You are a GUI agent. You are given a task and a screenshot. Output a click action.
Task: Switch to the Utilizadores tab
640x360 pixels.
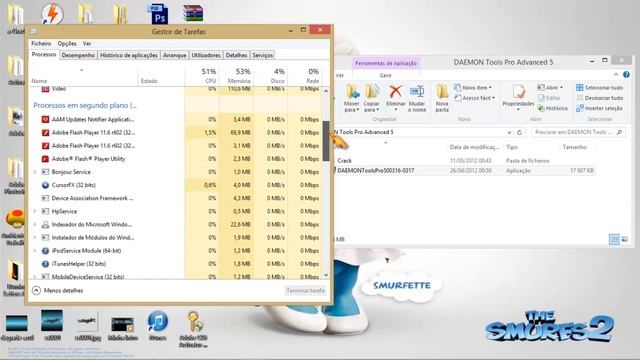point(206,55)
